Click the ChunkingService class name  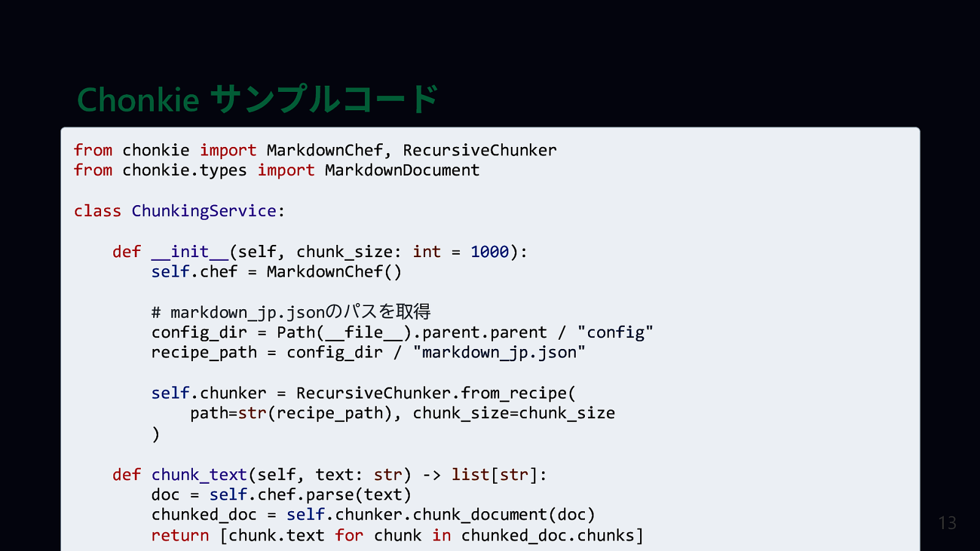[x=204, y=211]
